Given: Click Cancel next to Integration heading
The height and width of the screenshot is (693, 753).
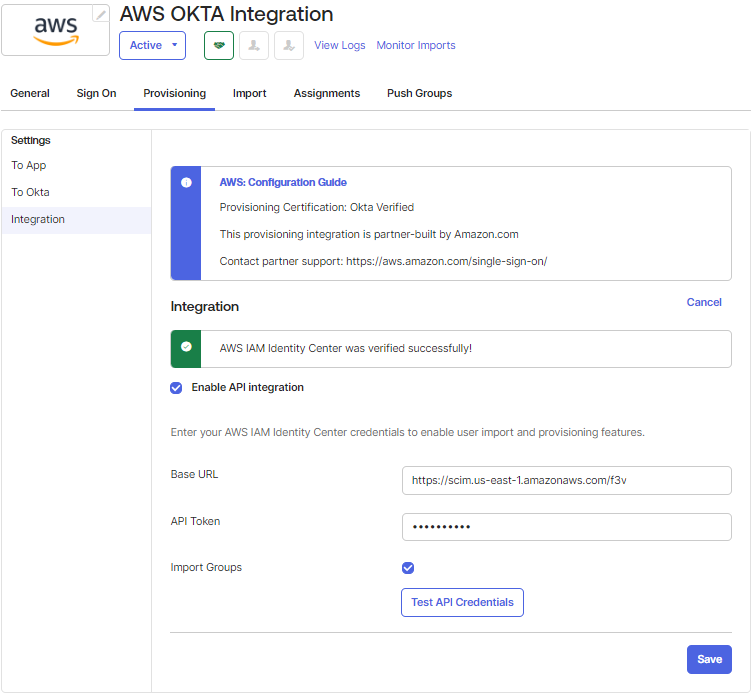Looking at the screenshot, I should point(704,302).
